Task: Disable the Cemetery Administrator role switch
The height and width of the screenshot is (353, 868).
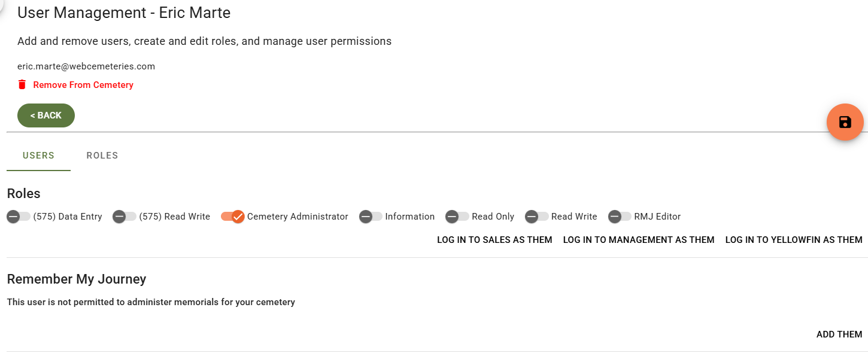Action: coord(233,217)
